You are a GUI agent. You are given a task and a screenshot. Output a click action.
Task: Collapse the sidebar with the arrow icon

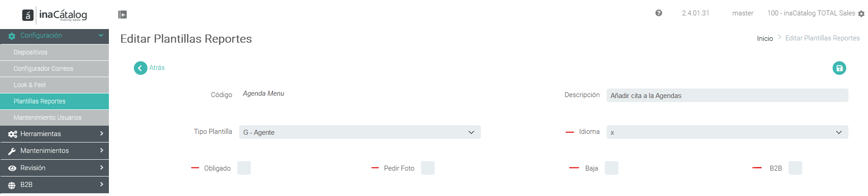pyautogui.click(x=123, y=15)
